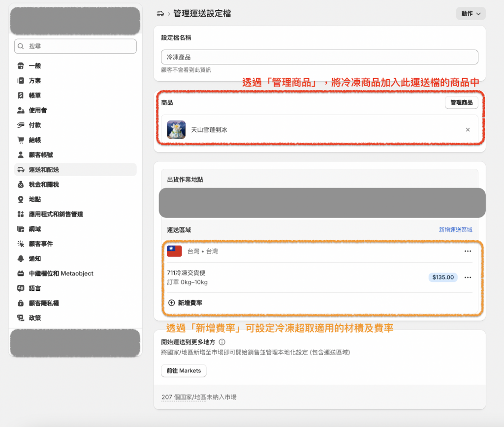The height and width of the screenshot is (427, 504).
Task: Click the 前往 Markets button
Action: pyautogui.click(x=184, y=370)
